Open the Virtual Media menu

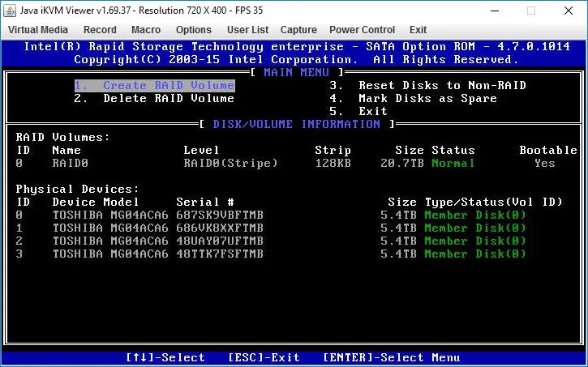[38, 30]
